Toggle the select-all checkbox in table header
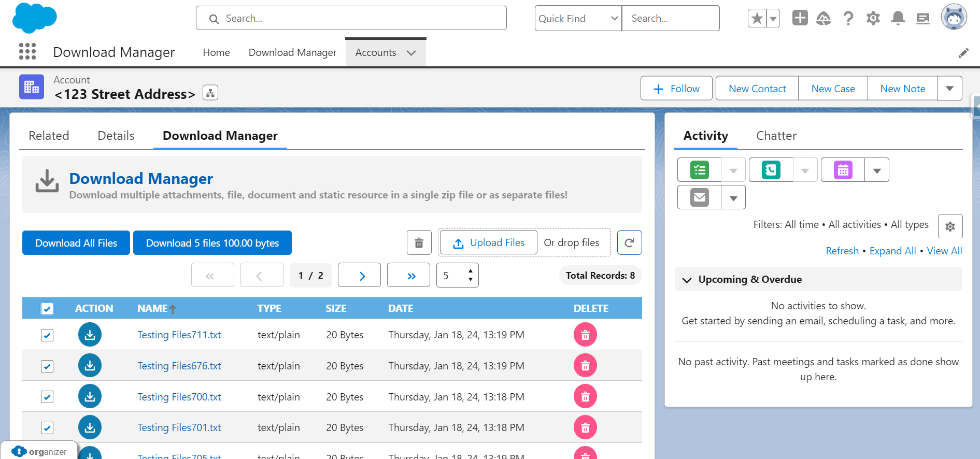 (47, 309)
